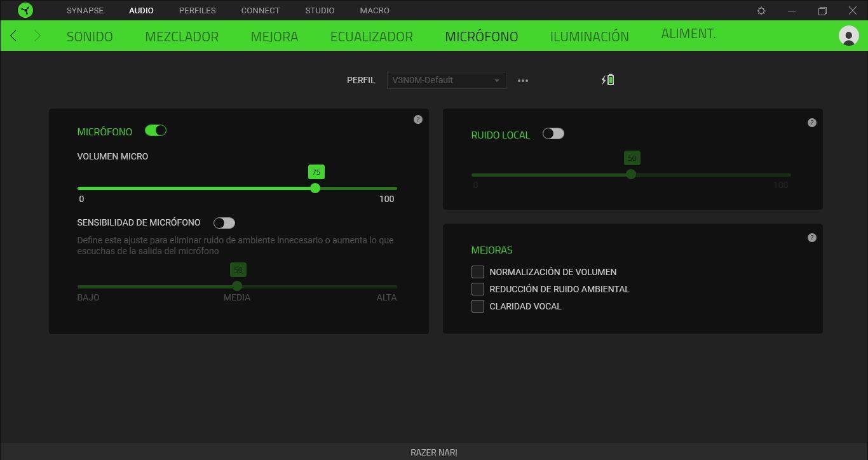This screenshot has height=460, width=868.
Task: Close the Synapse window
Action: pyautogui.click(x=853, y=11)
